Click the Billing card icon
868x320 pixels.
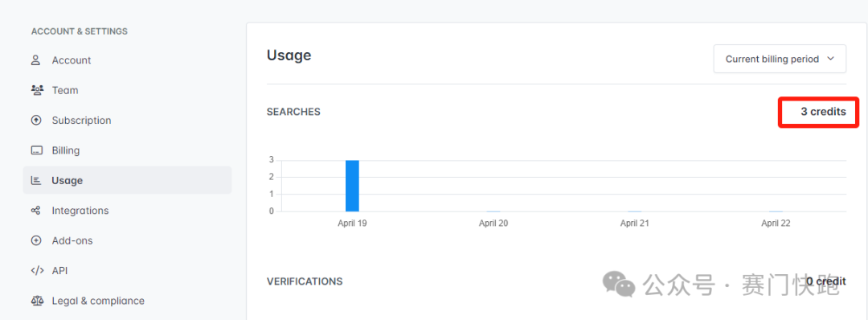click(36, 150)
